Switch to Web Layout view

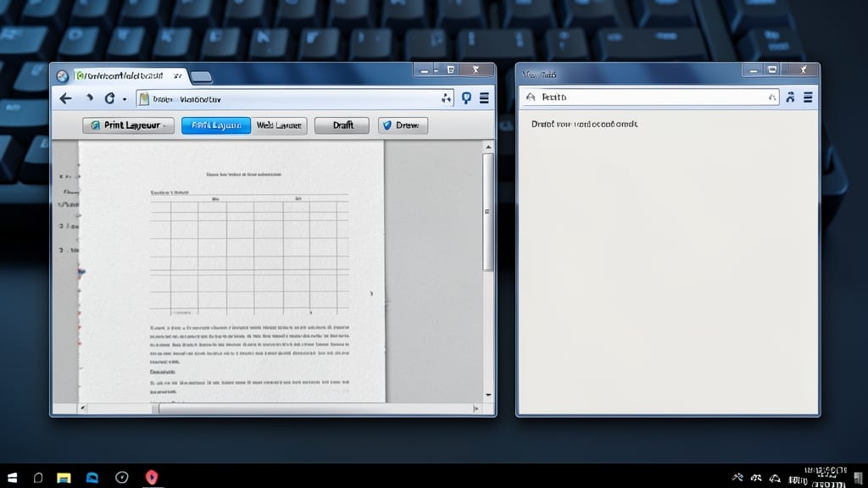pyautogui.click(x=279, y=125)
